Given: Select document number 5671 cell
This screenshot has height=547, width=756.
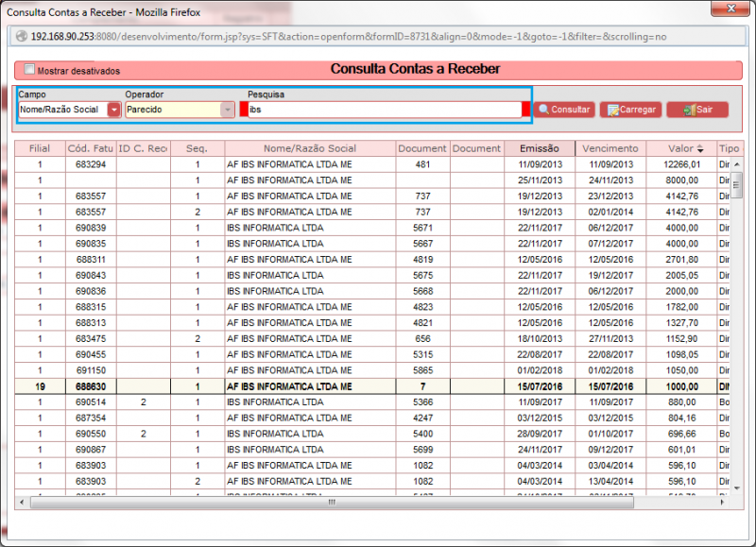Looking at the screenshot, I should (422, 228).
